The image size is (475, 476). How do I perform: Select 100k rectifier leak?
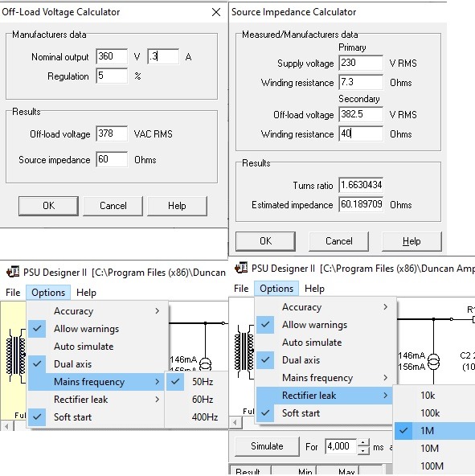pyautogui.click(x=435, y=412)
